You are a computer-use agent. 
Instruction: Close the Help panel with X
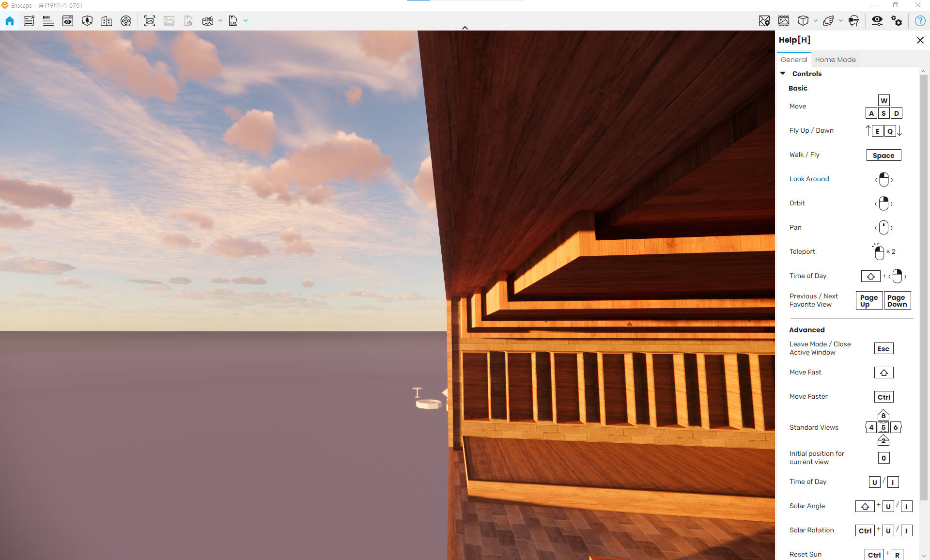(x=920, y=40)
